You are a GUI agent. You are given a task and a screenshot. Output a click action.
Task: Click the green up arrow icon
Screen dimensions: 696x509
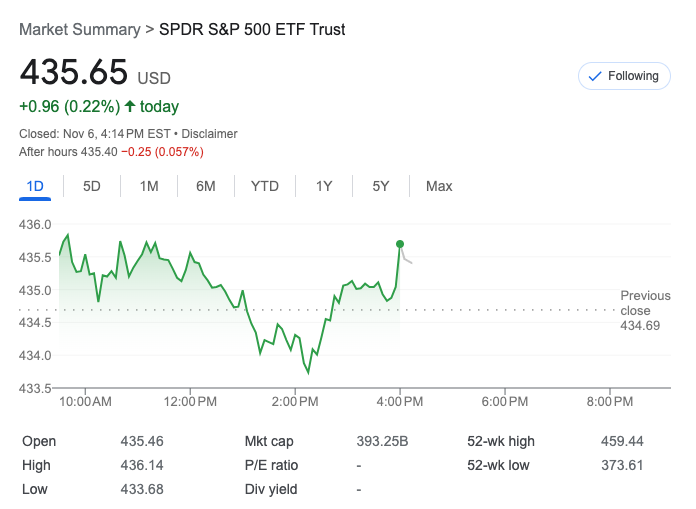[x=130, y=106]
